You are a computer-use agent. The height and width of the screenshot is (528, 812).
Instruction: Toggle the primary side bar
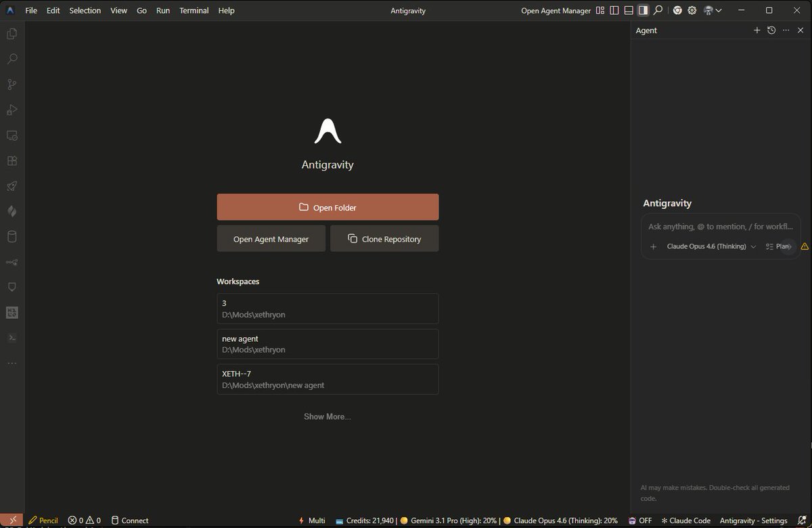tap(614, 10)
